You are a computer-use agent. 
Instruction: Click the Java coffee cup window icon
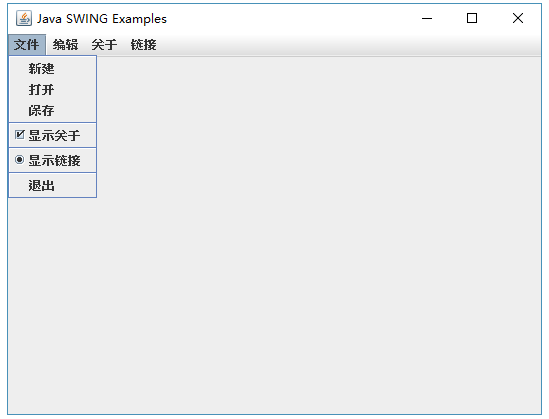click(x=24, y=18)
